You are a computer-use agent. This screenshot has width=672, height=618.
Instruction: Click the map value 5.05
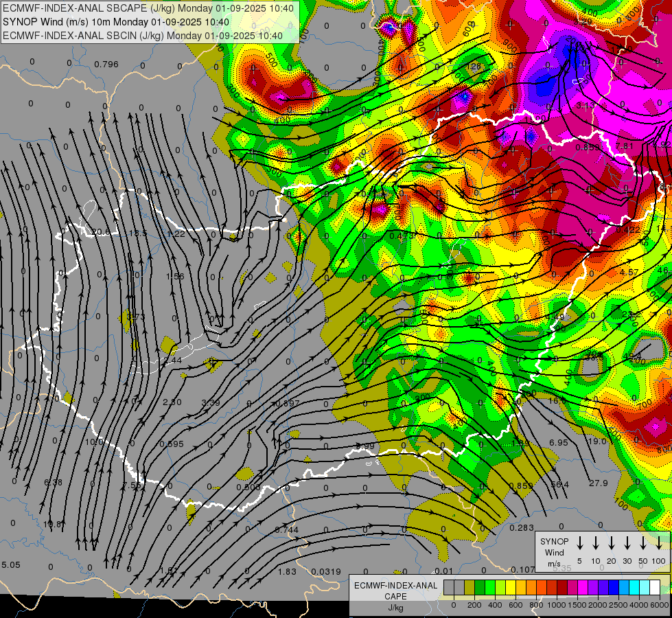pyautogui.click(x=11, y=565)
